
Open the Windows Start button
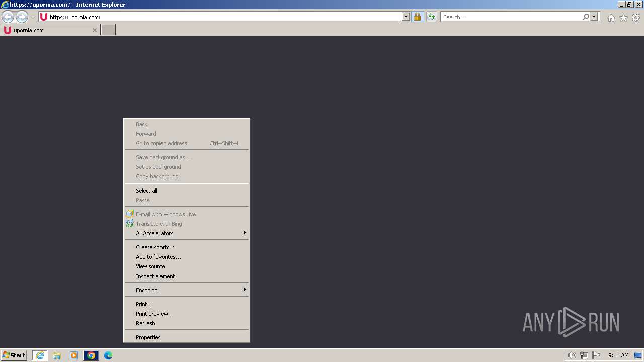coord(14,355)
